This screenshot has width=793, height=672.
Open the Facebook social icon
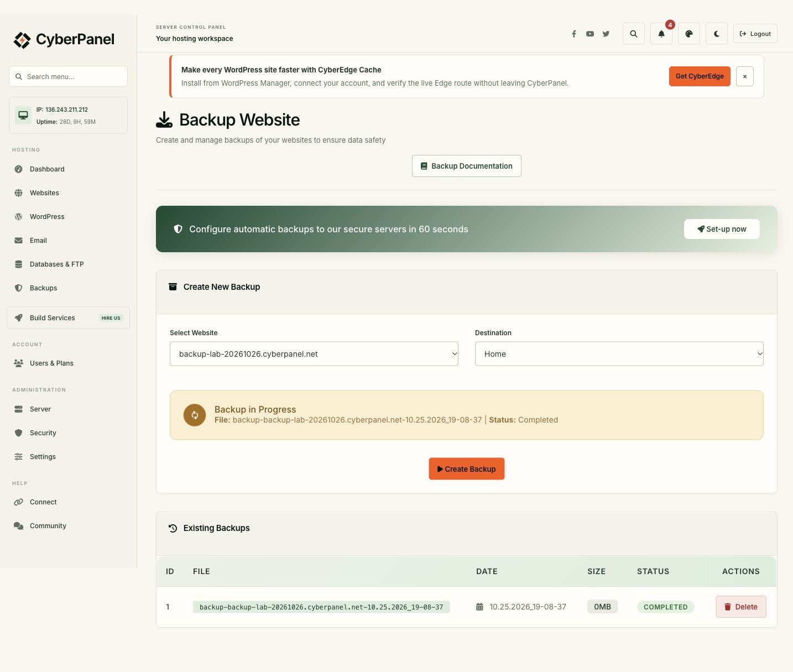[x=574, y=34]
